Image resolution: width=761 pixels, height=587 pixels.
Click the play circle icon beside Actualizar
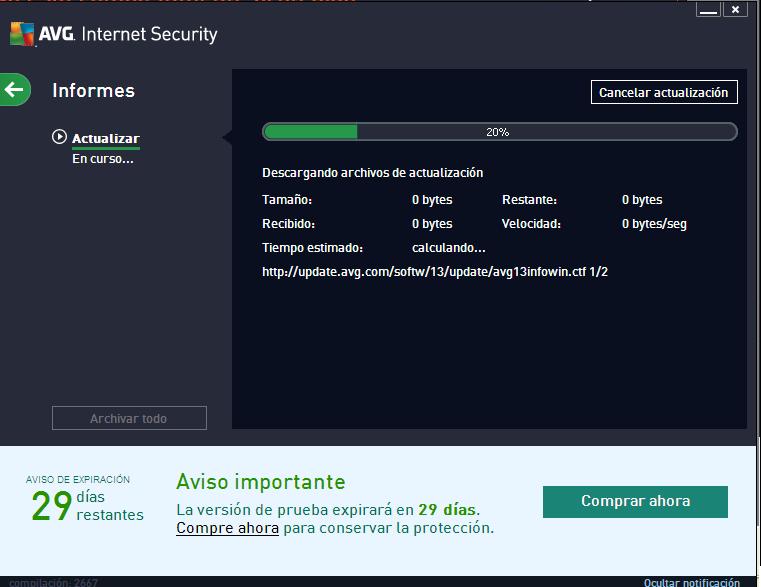pos(59,137)
